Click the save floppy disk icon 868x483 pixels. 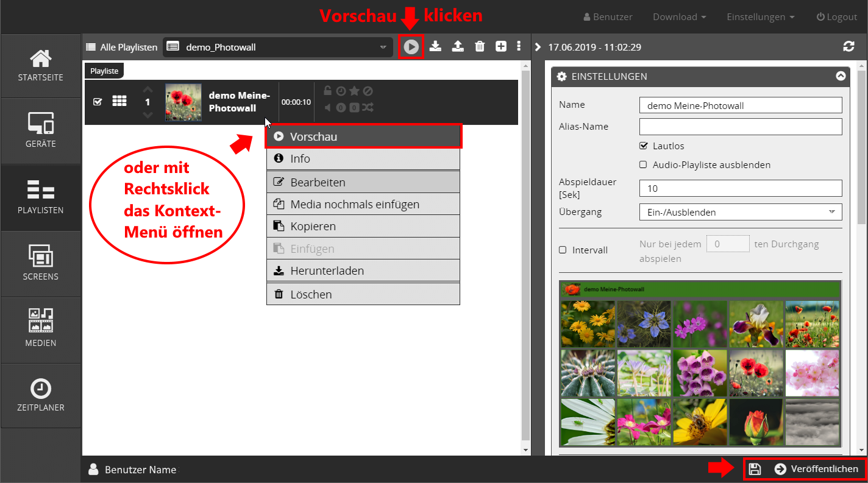click(x=755, y=469)
